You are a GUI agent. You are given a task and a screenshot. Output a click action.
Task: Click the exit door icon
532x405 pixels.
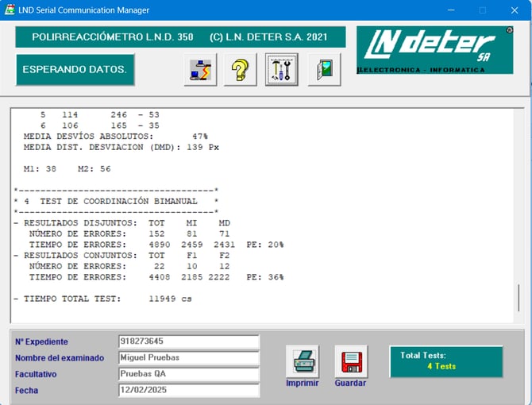(324, 70)
